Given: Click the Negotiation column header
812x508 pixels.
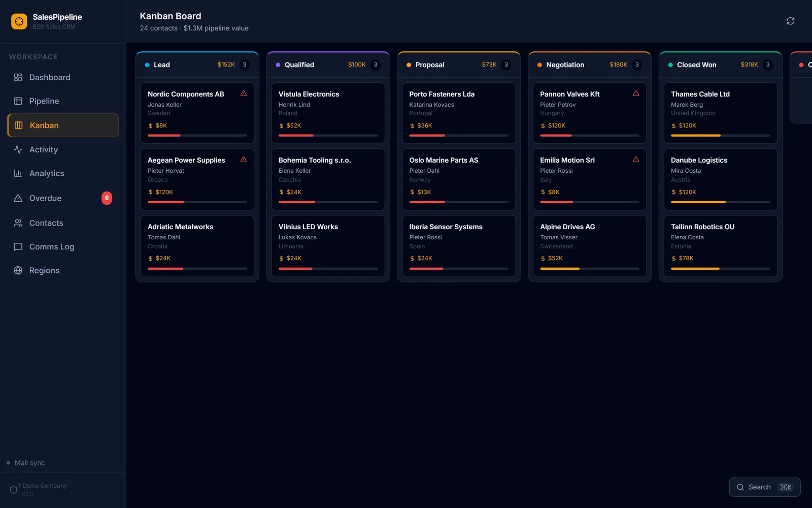Looking at the screenshot, I should 590,65.
